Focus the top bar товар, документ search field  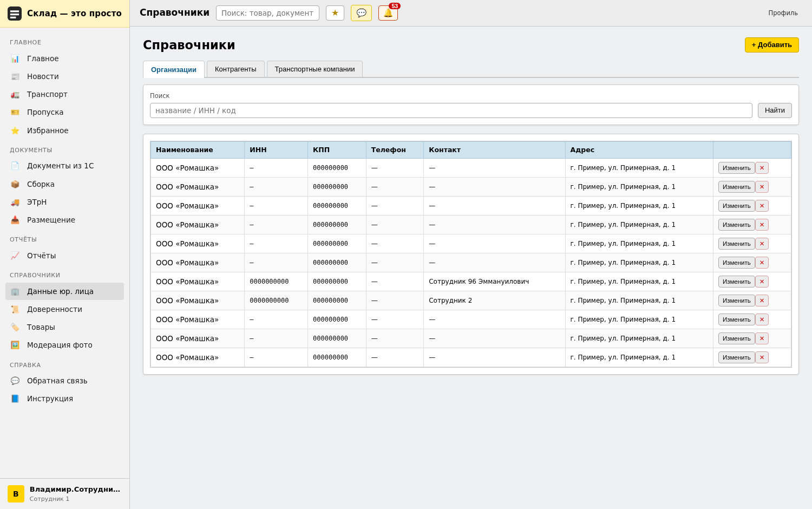pos(267,13)
